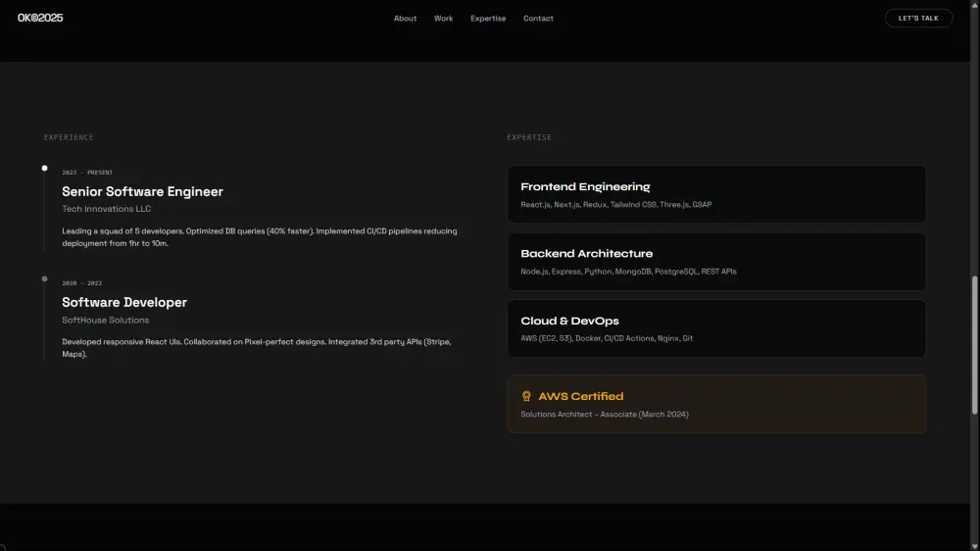Go to the Work section
Screen dimensions: 980x551
pyautogui.click(x=443, y=19)
